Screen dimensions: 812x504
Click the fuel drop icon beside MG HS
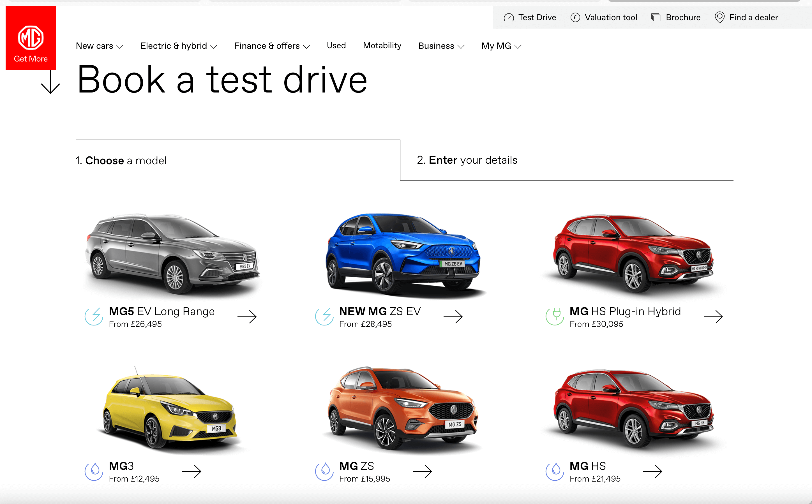tap(555, 471)
